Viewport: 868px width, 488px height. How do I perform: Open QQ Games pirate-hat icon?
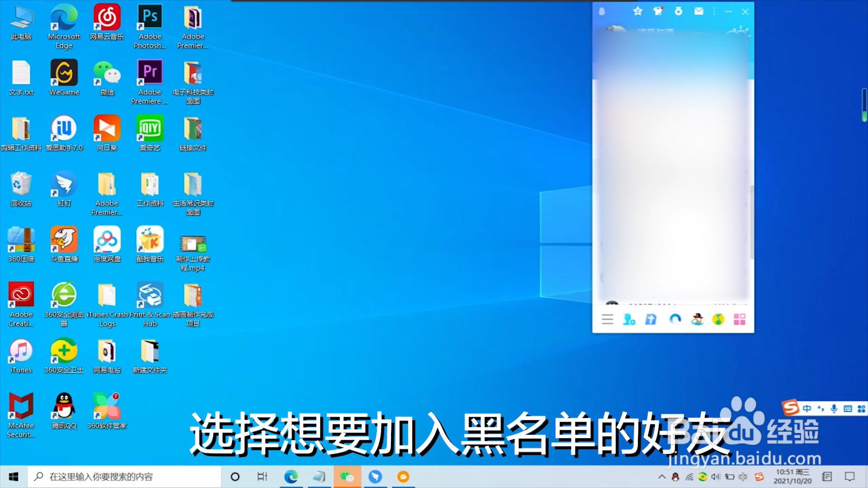pos(697,319)
